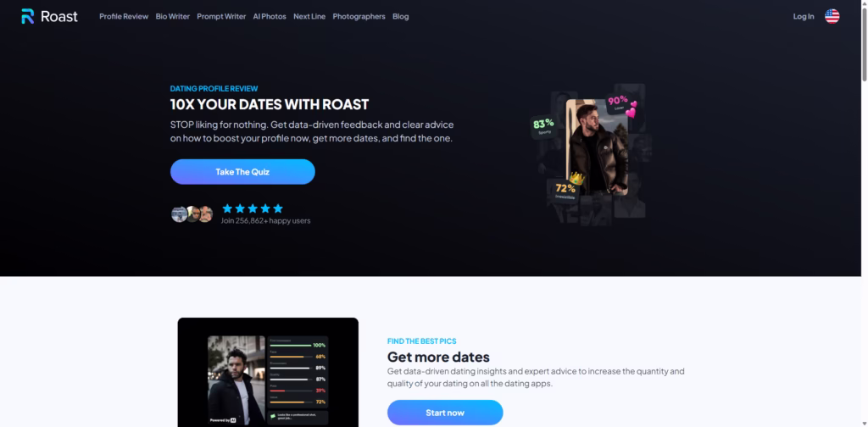Screen dimensions: 868x427
Task: Click the Start now button
Action: click(445, 413)
